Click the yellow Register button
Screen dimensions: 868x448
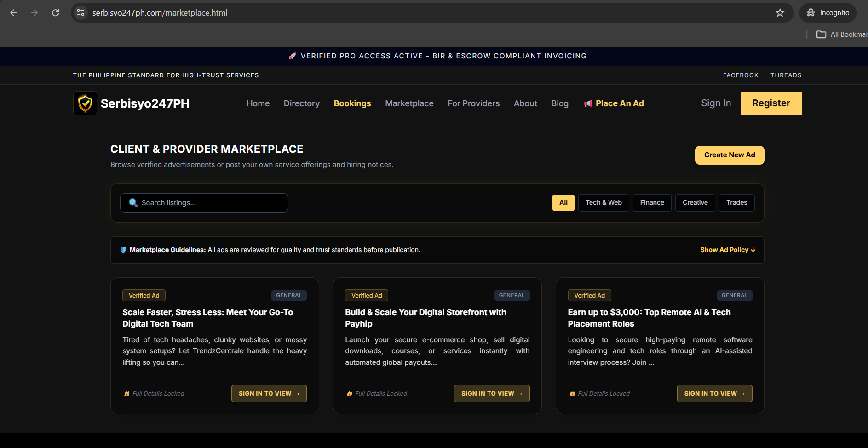click(x=771, y=103)
